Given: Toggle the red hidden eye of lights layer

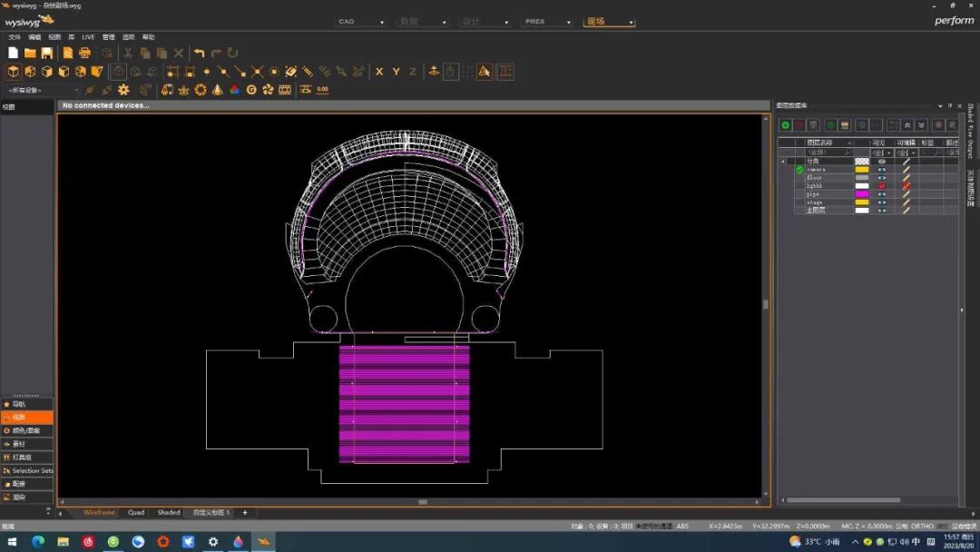Looking at the screenshot, I should [881, 186].
